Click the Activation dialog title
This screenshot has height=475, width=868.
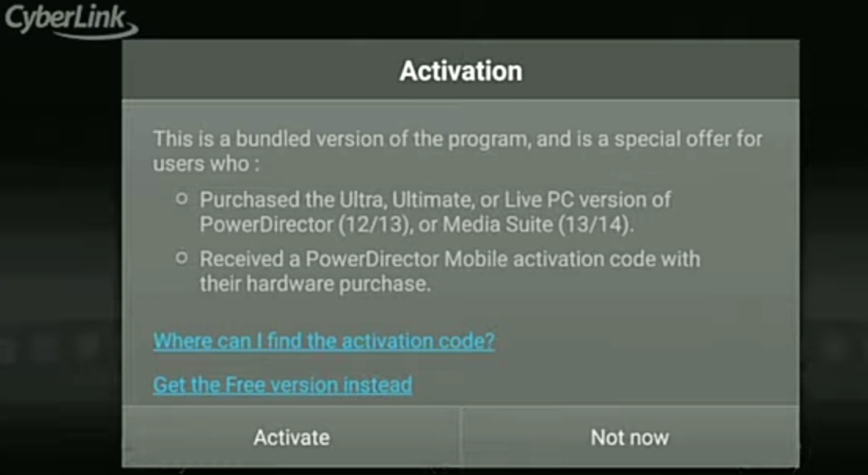[x=461, y=71]
